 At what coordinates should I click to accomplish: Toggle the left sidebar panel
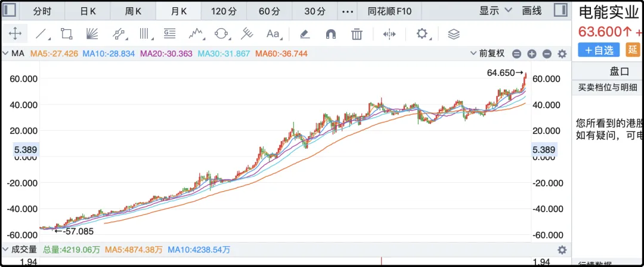[x=10, y=11]
